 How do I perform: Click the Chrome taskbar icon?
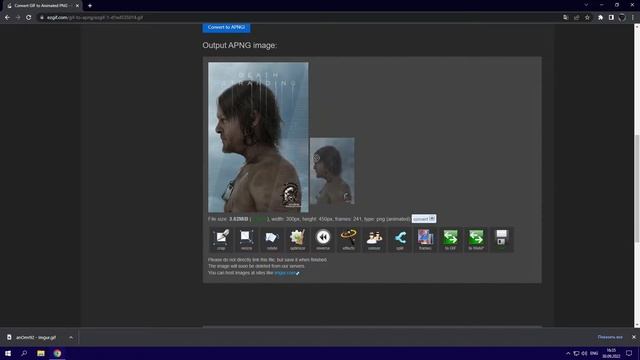(57, 353)
